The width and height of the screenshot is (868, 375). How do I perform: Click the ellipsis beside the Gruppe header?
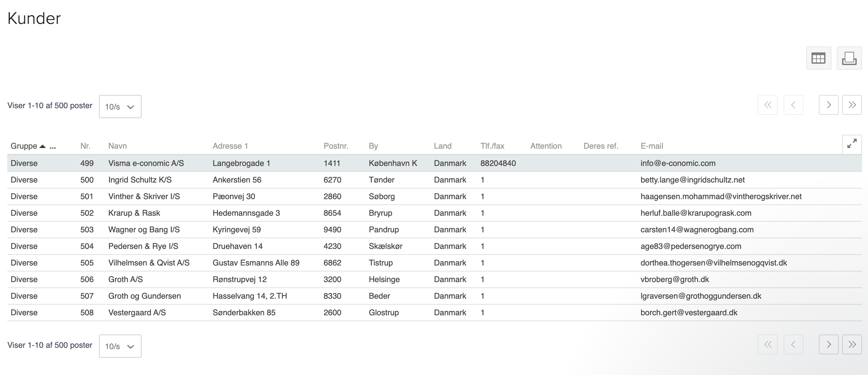53,146
